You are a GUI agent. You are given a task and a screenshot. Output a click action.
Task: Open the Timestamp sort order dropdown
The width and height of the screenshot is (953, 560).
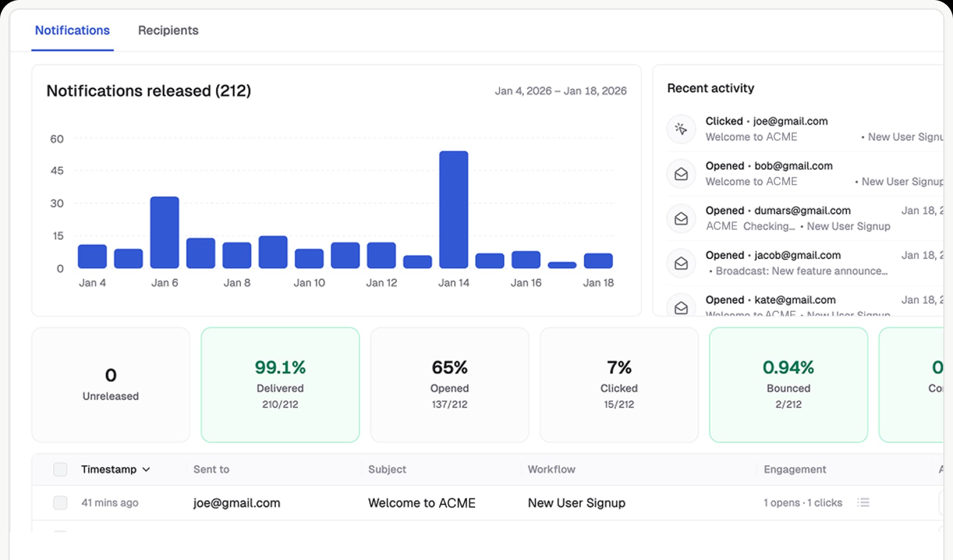point(147,469)
